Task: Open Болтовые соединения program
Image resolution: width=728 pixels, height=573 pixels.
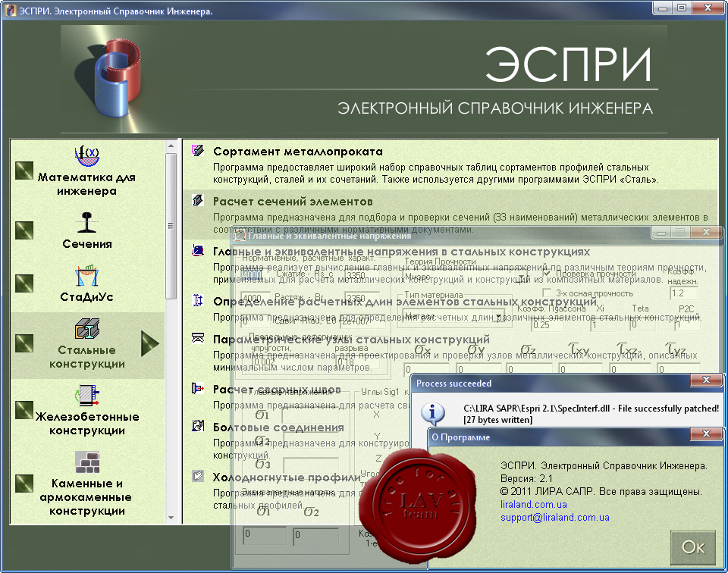Action: click(x=278, y=427)
